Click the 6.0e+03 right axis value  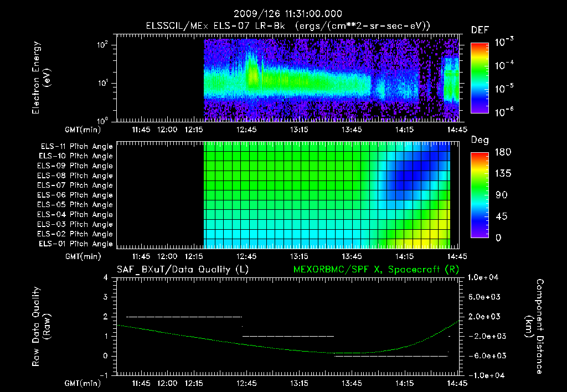pos(484,297)
